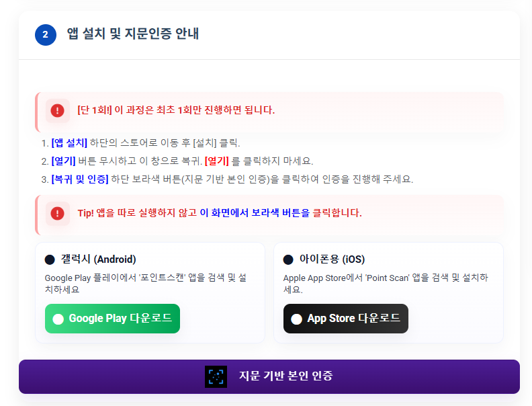Click the Apple App Store 'Point Scan' description text

click(x=386, y=284)
